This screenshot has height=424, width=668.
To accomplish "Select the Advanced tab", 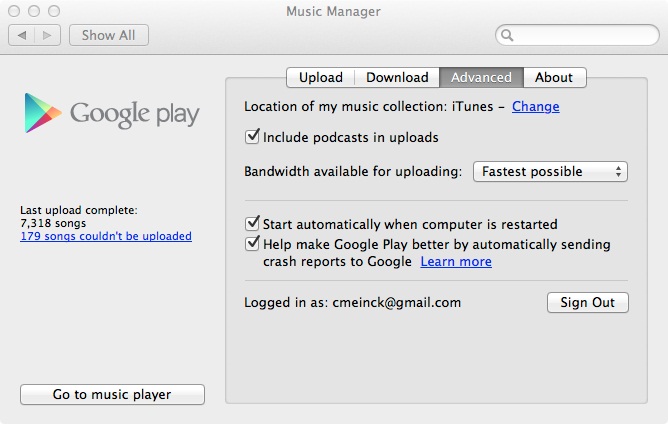I will click(x=481, y=77).
